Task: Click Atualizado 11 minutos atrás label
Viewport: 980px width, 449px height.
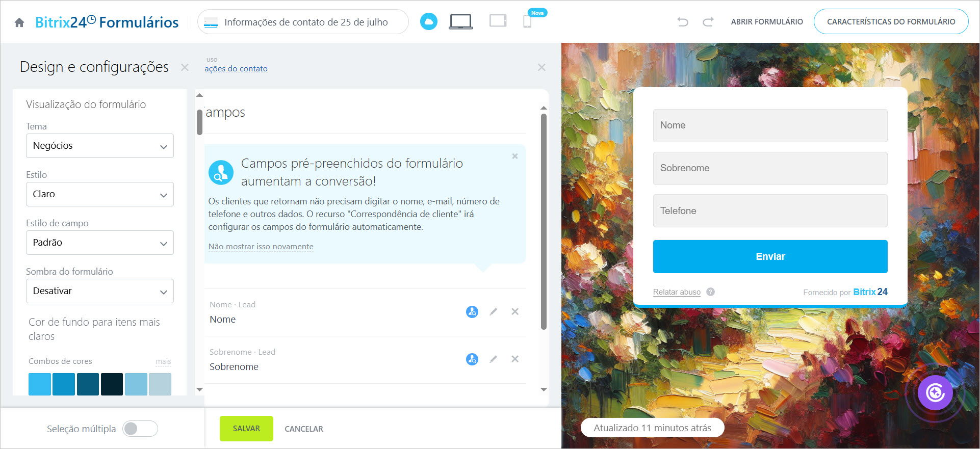Action: tap(652, 428)
